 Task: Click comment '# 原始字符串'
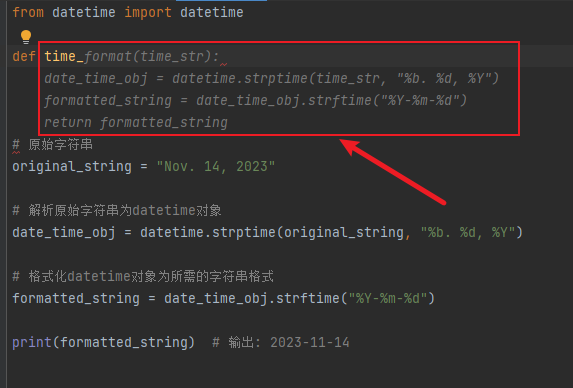[x=53, y=145]
